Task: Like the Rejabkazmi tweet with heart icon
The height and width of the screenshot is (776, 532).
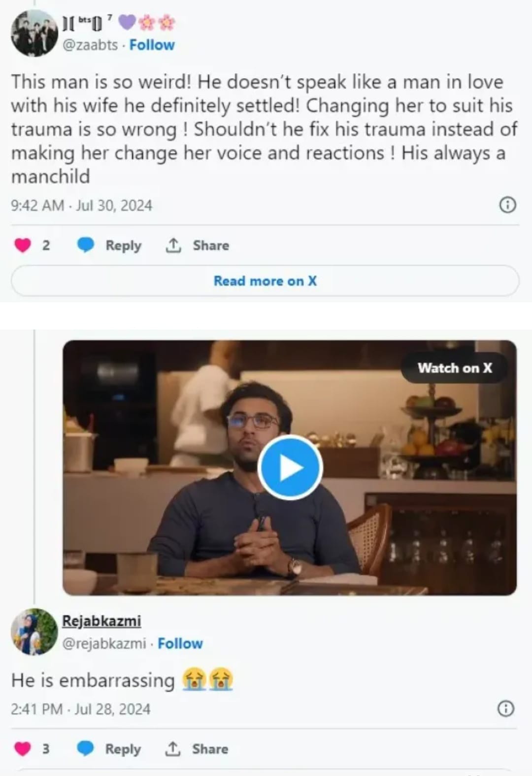Action: [23, 748]
